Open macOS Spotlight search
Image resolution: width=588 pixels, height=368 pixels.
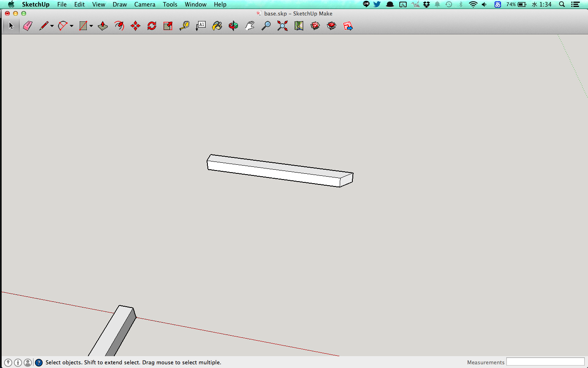click(562, 4)
